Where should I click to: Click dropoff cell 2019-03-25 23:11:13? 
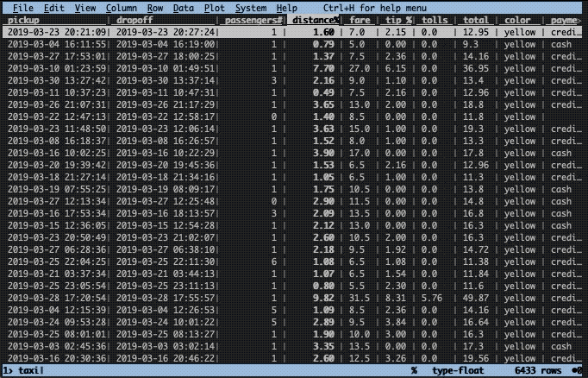(x=166, y=286)
